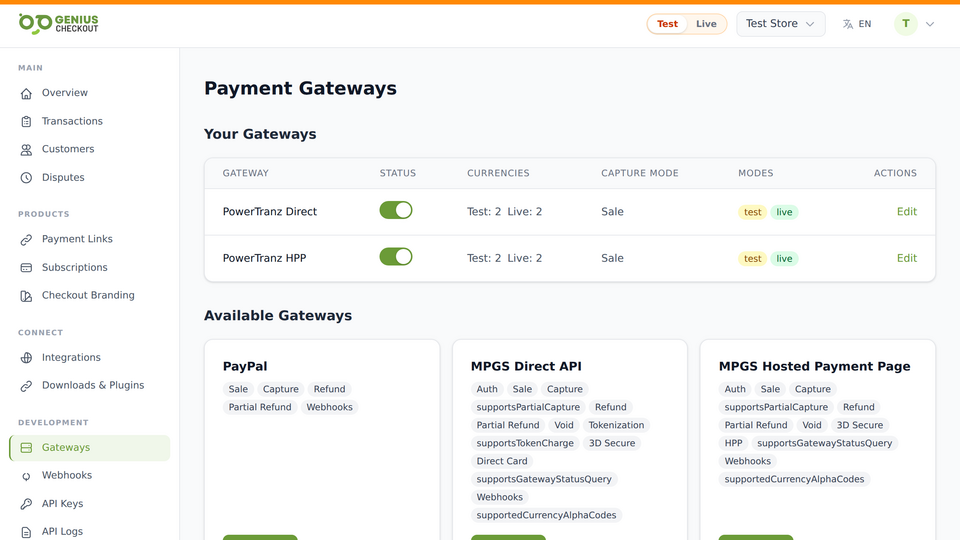Click the HPP tag in MPGS Hosted
The width and height of the screenshot is (960, 540).
733,443
